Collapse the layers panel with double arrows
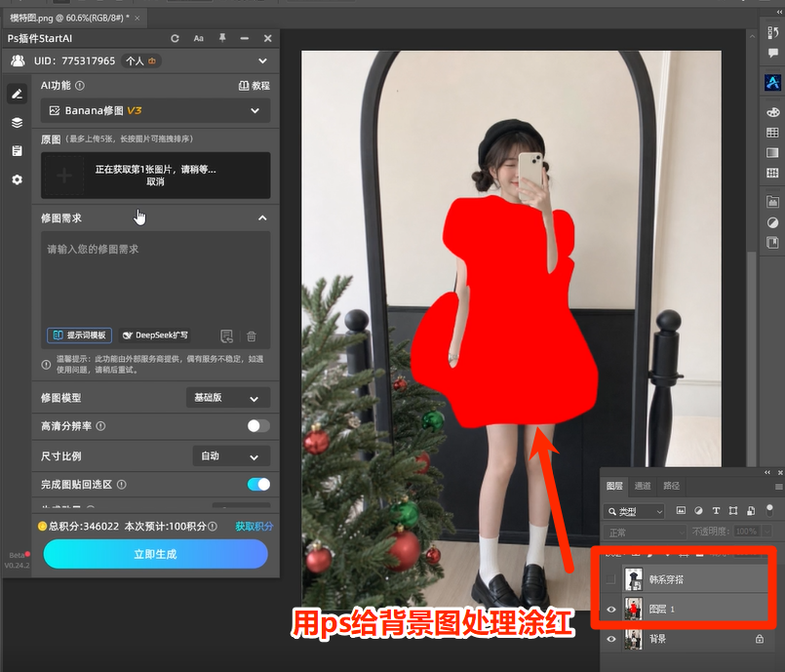The width and height of the screenshot is (785, 672). pos(767,472)
